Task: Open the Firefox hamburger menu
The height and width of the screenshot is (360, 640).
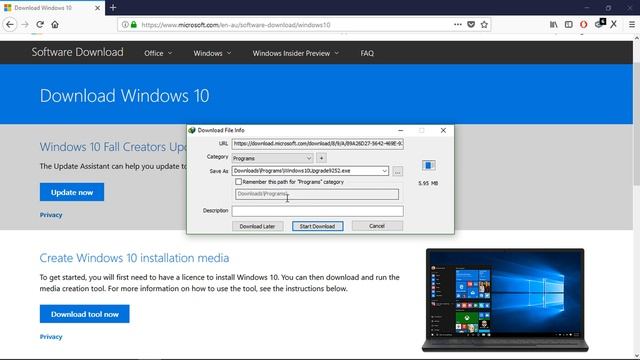Action: 631,24
